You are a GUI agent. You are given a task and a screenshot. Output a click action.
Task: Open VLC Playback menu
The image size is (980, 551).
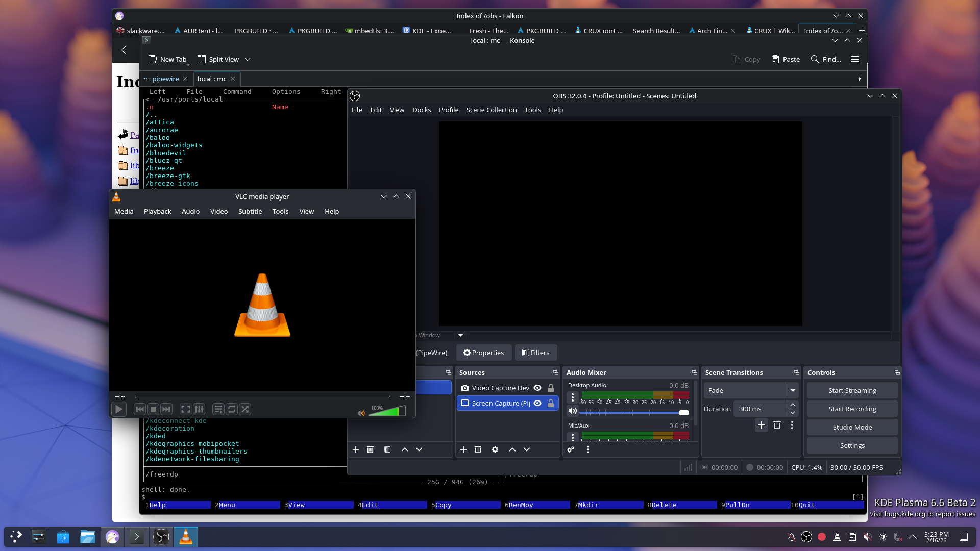(x=157, y=211)
